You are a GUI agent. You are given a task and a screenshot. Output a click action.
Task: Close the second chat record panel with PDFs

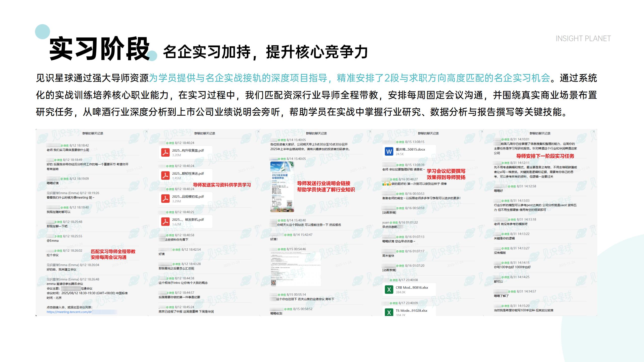click(258, 131)
